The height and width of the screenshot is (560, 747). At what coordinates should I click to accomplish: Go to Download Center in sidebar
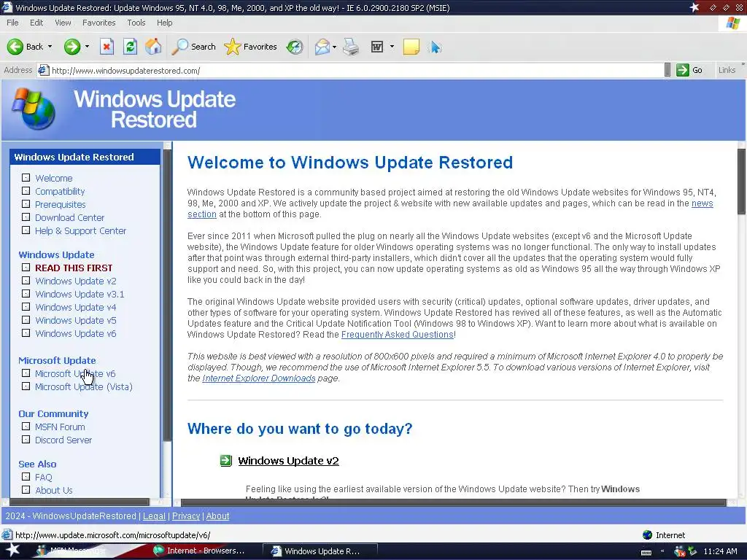click(x=69, y=217)
